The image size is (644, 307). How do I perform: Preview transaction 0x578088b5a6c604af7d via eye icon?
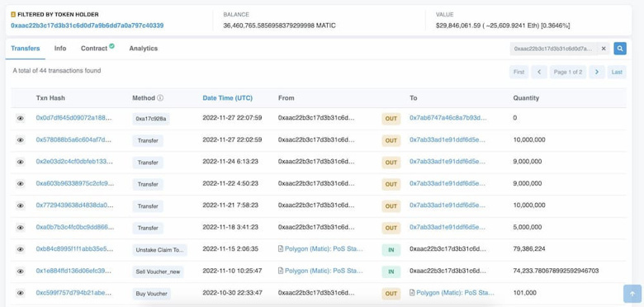coord(21,140)
